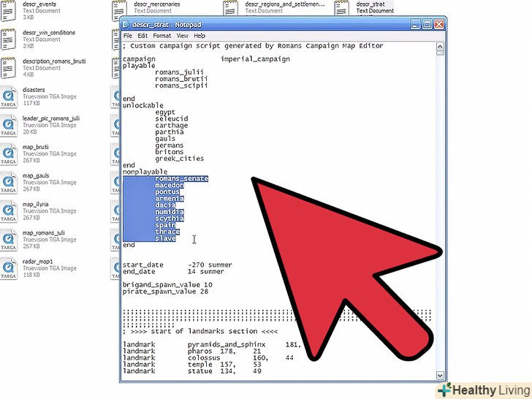Place cursor on carthage line
The image size is (532, 399).
(171, 125)
